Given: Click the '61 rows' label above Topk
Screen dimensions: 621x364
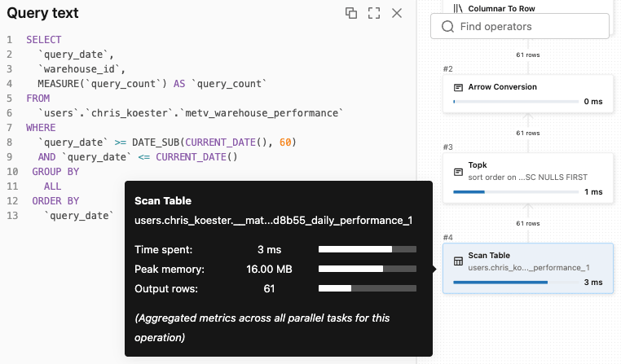Looking at the screenshot, I should coord(527,133).
